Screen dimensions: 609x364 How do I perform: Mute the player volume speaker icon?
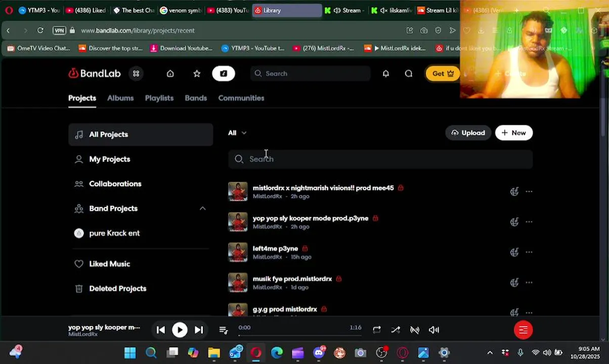(434, 330)
